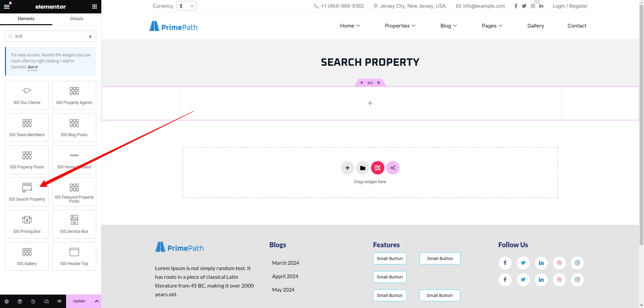Expand save options arrow beside Update

click(x=97, y=301)
